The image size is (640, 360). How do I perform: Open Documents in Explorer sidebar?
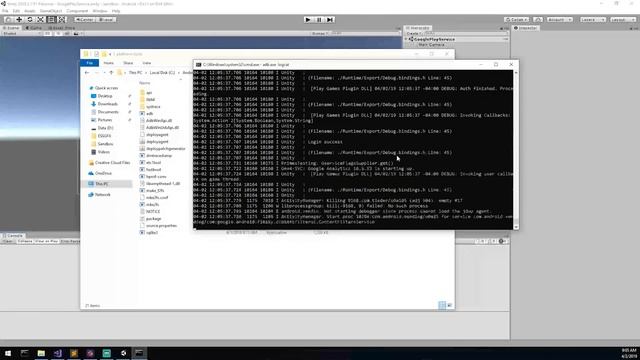pos(108,112)
